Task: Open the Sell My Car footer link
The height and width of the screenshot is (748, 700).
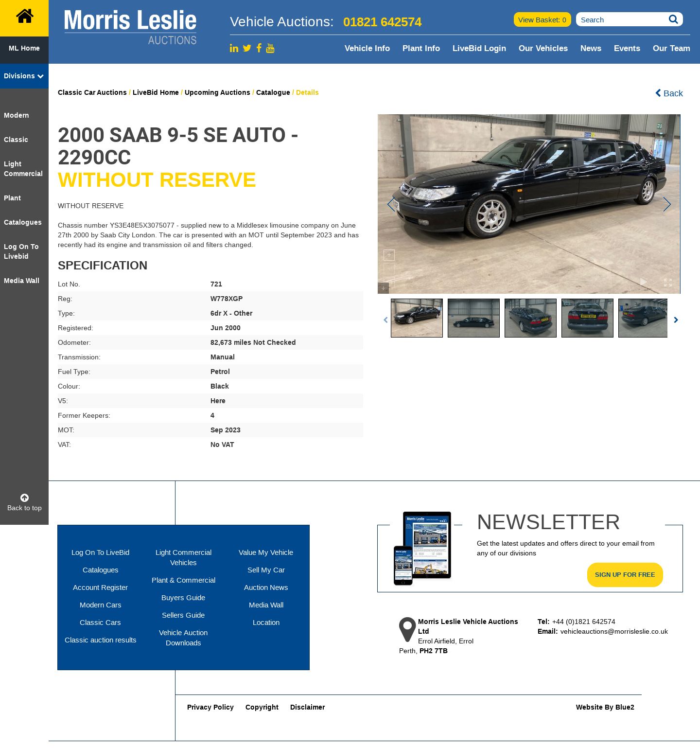Action: click(x=266, y=570)
